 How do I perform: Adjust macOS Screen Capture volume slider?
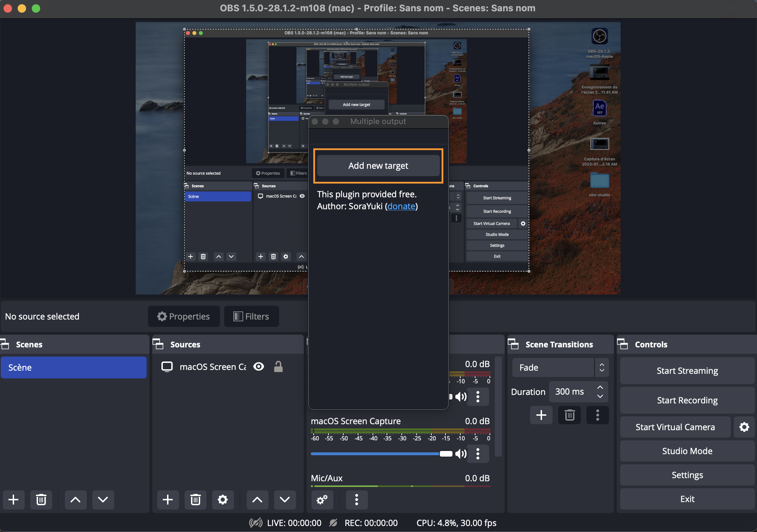coord(445,453)
